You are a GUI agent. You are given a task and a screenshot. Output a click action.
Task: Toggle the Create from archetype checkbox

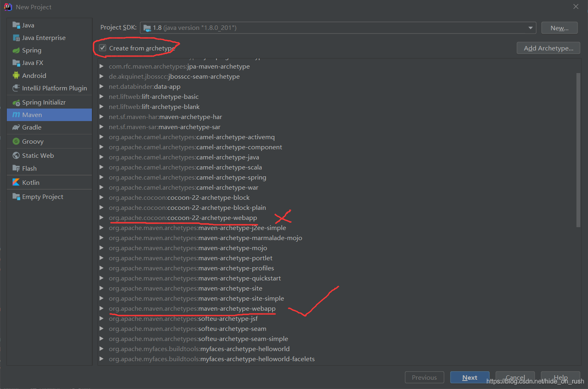pos(103,48)
